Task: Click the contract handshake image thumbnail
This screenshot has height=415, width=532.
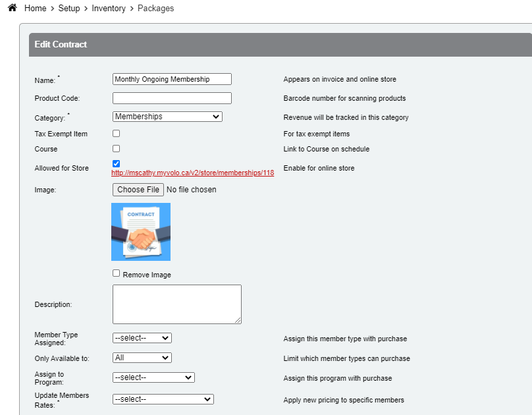Action: (141, 232)
